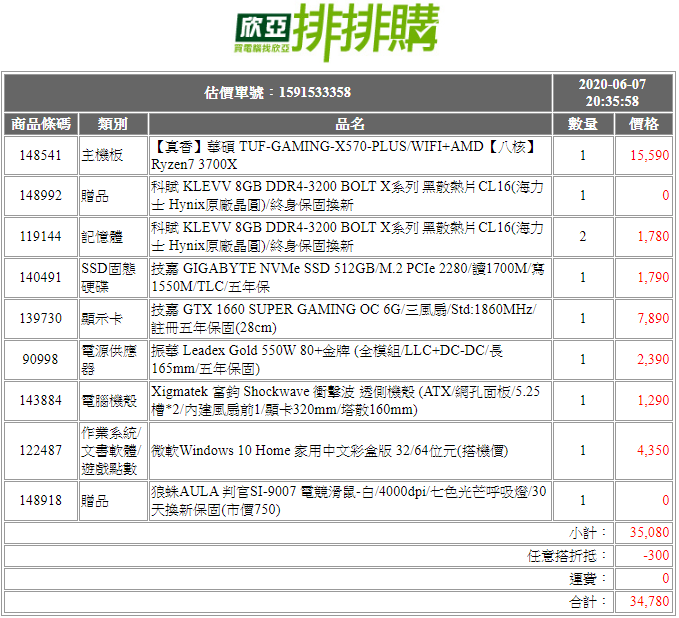Select quote number 1591533358 header

(278, 93)
